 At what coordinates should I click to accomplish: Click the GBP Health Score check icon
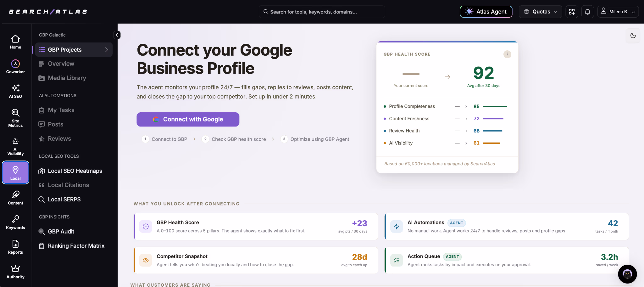click(x=146, y=227)
